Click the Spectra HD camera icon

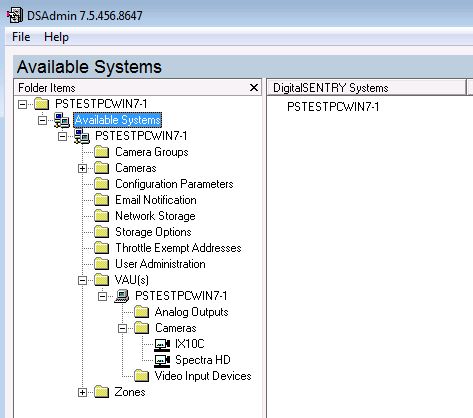pos(162,361)
